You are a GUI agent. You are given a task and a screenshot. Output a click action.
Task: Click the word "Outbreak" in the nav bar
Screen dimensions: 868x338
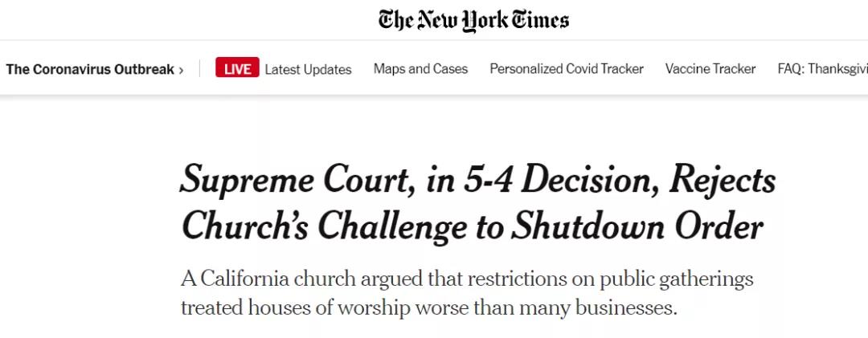143,69
